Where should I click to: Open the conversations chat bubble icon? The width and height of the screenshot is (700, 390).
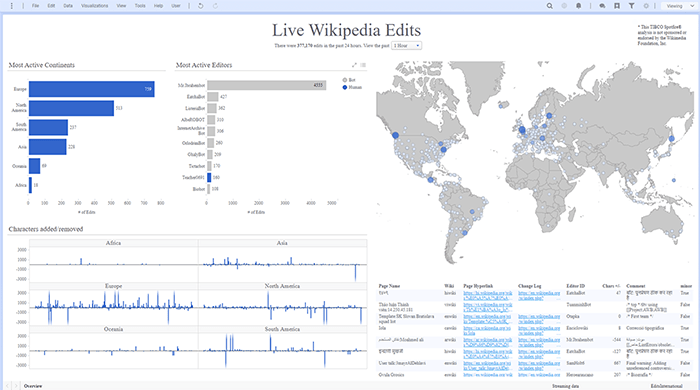(x=602, y=6)
